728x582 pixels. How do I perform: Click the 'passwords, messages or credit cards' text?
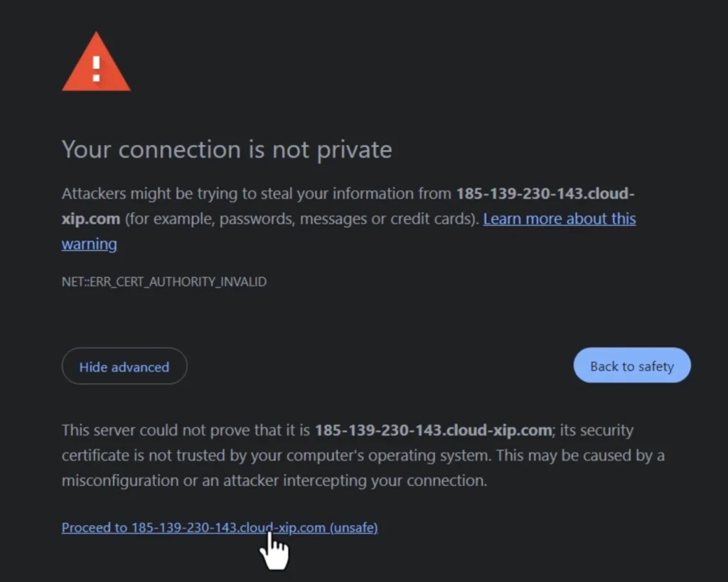pyautogui.click(x=346, y=219)
